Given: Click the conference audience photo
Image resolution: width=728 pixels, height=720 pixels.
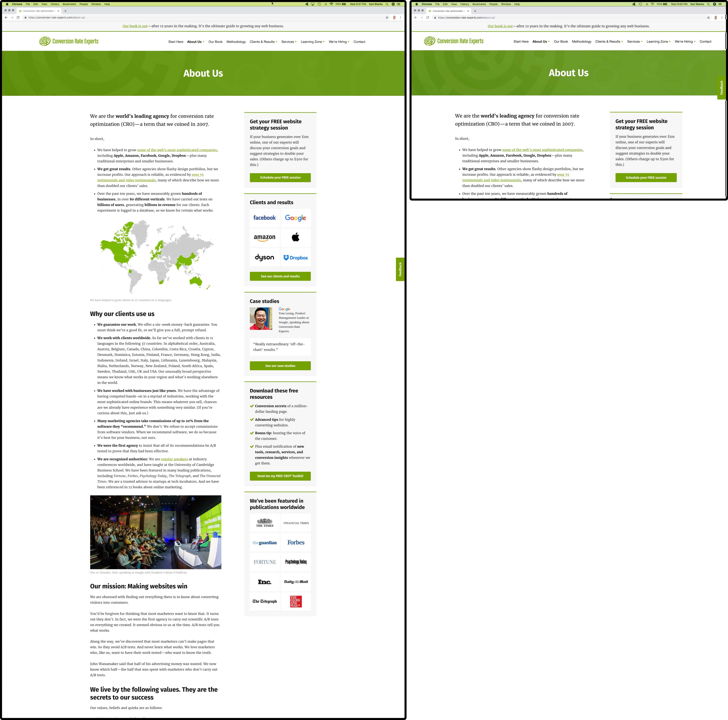Looking at the screenshot, I should click(156, 532).
